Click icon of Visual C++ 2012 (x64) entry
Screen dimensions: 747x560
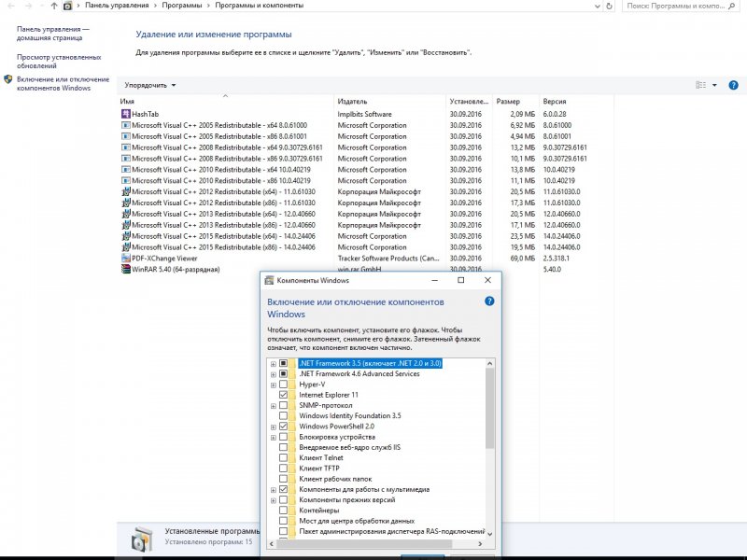pyautogui.click(x=126, y=191)
